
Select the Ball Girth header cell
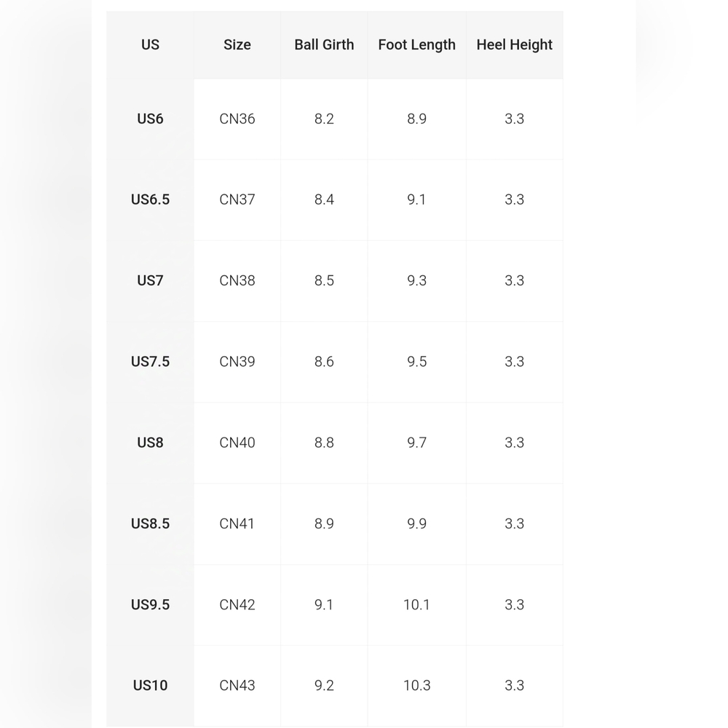coord(324,44)
